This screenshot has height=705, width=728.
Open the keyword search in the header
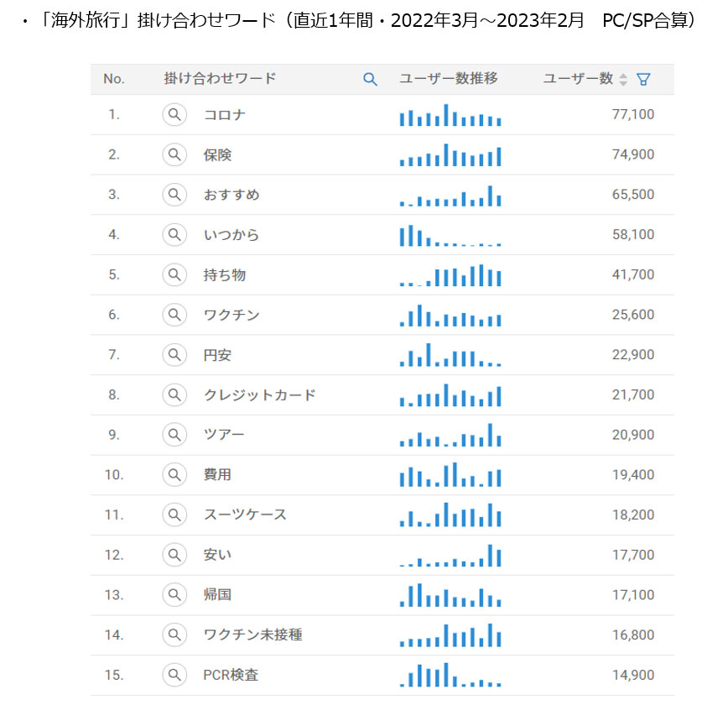[x=370, y=79]
